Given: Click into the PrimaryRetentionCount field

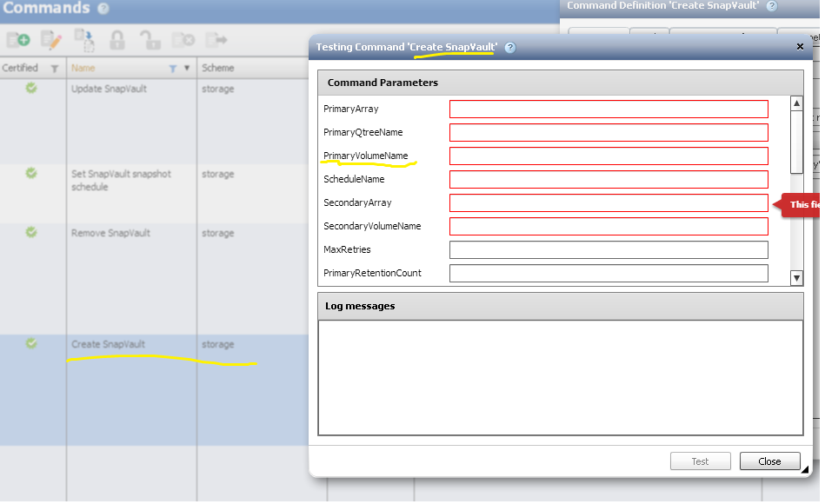Looking at the screenshot, I should [x=609, y=273].
